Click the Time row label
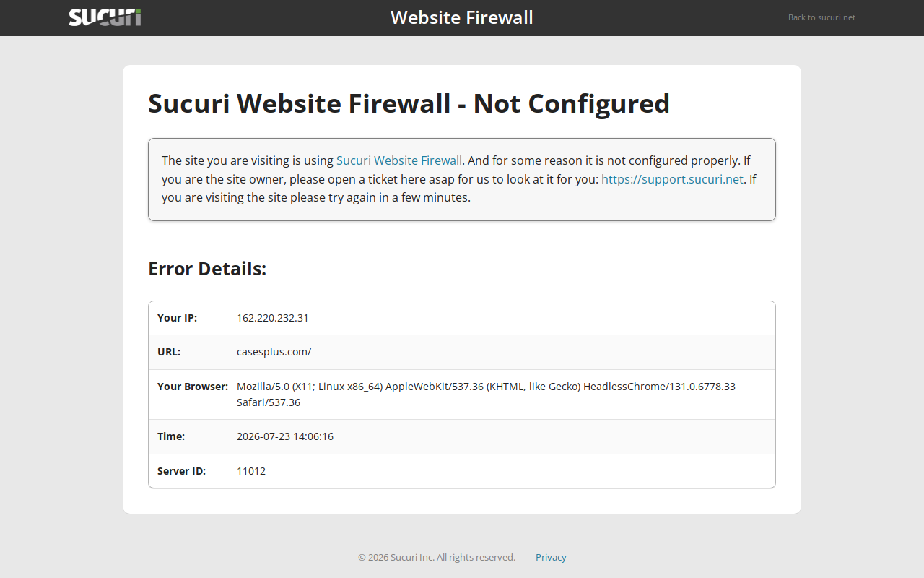 coord(171,436)
